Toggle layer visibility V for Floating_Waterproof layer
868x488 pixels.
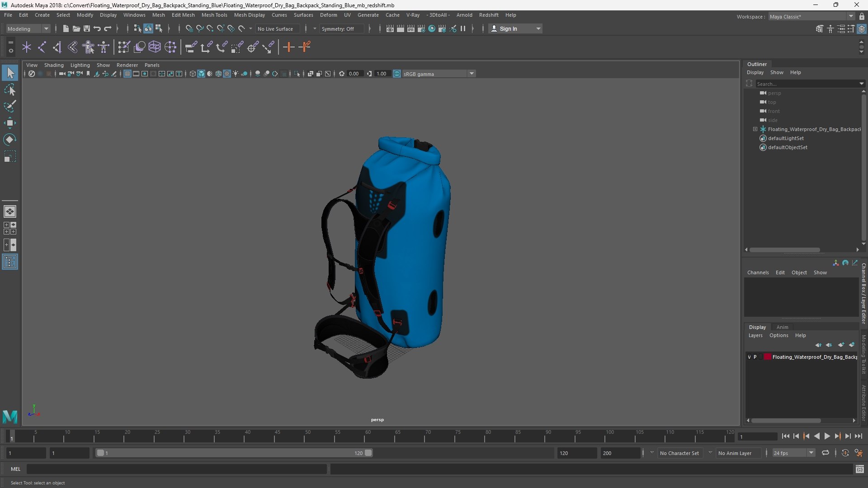pos(749,357)
